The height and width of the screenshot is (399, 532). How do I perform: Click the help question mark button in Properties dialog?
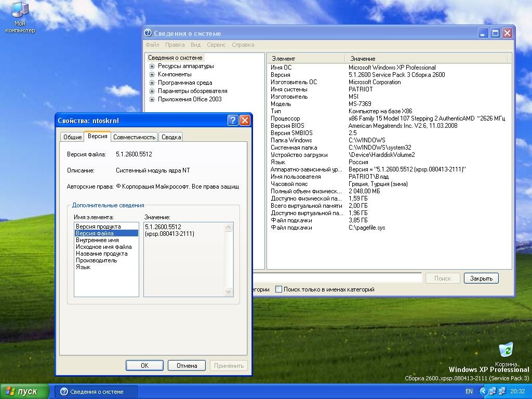click(x=233, y=121)
